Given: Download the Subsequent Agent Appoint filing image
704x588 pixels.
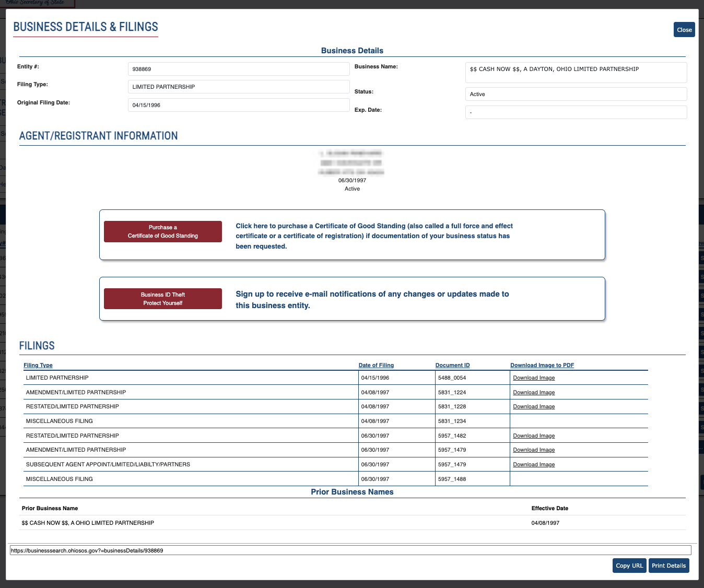Looking at the screenshot, I should click(534, 464).
